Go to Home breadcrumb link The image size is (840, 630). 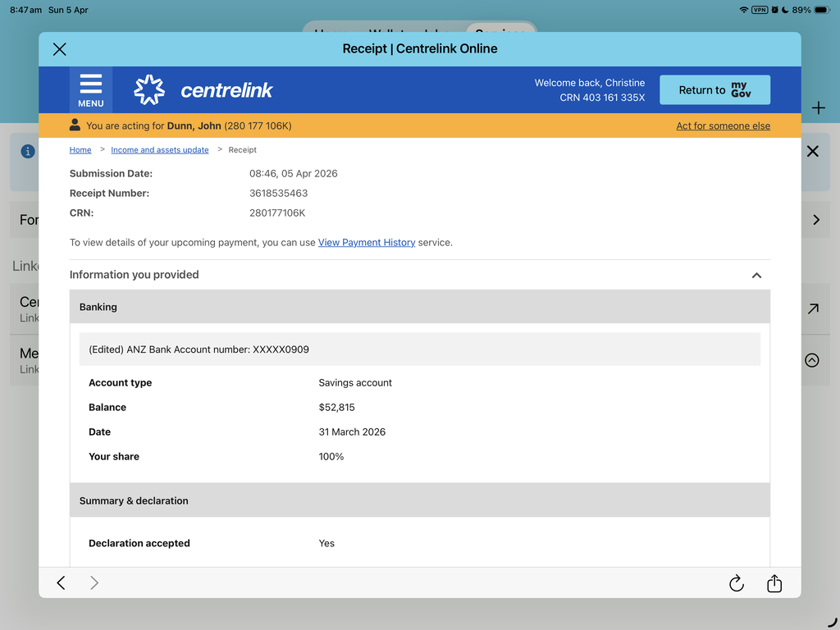tap(80, 150)
